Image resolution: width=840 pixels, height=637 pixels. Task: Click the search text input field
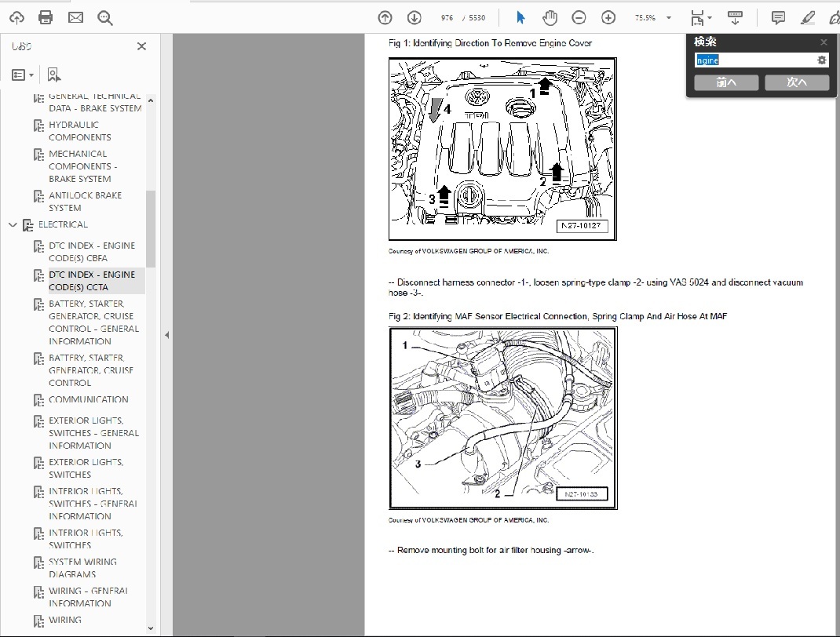754,60
